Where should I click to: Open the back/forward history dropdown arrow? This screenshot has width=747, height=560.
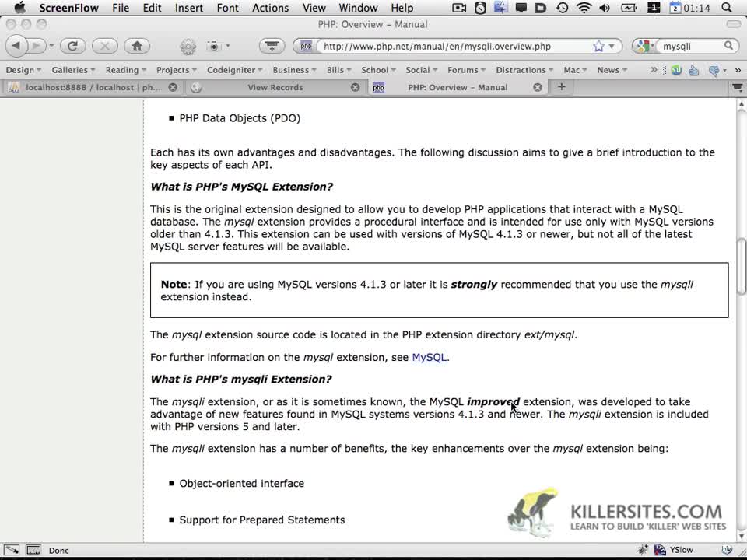click(51, 46)
